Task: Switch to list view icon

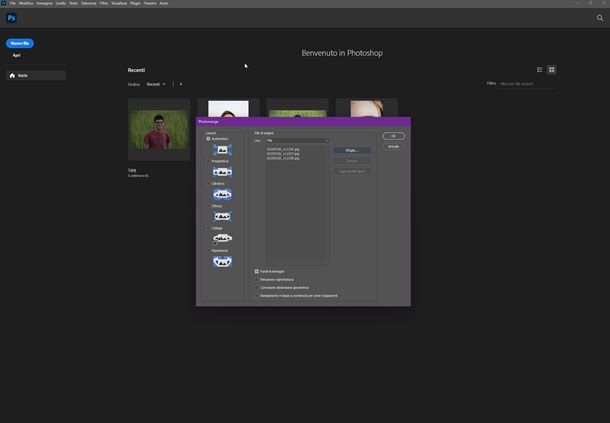Action: coord(540,70)
